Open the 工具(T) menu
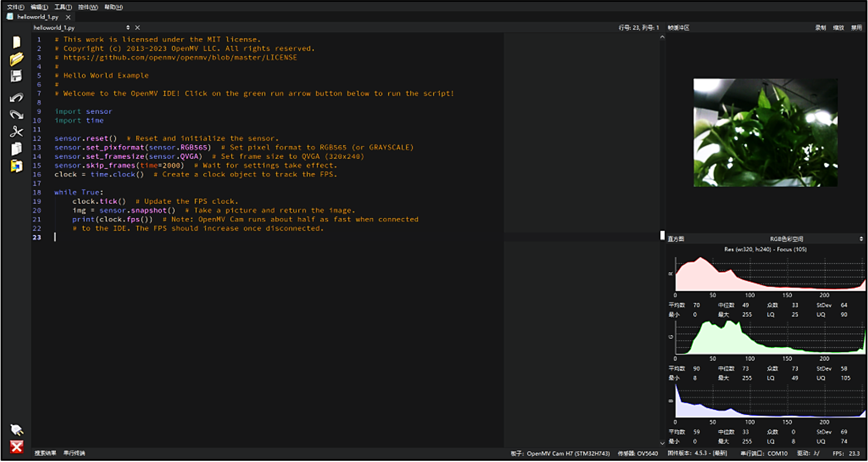 pyautogui.click(x=63, y=7)
